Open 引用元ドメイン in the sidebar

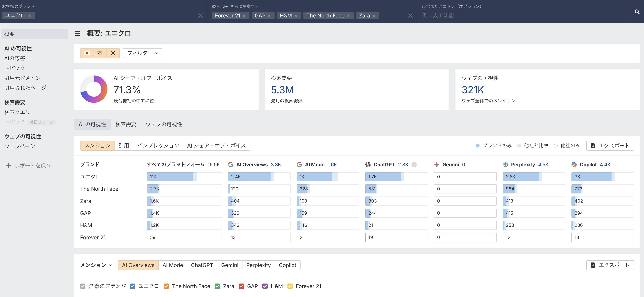tap(23, 78)
